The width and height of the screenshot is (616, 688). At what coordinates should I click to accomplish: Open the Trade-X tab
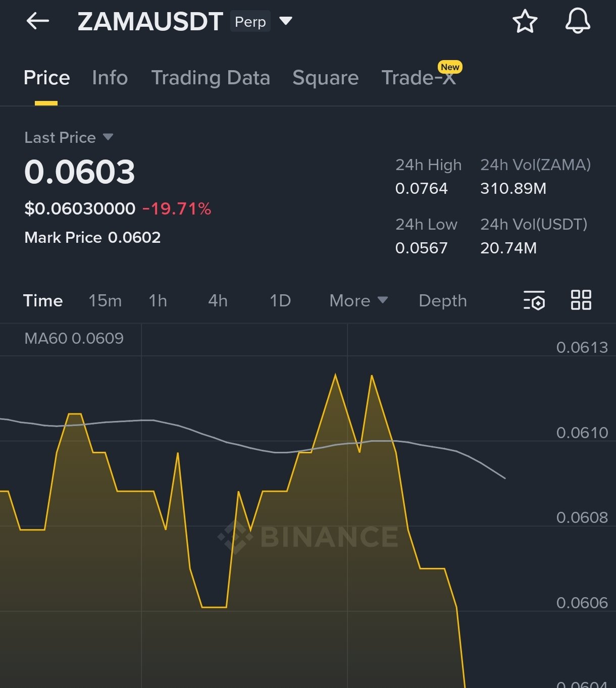419,78
